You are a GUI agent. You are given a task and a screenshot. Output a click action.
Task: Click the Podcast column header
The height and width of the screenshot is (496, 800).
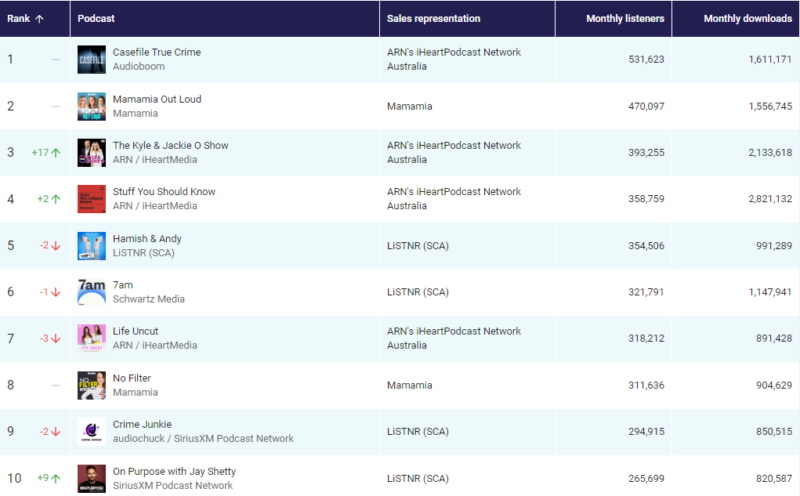[x=98, y=18]
